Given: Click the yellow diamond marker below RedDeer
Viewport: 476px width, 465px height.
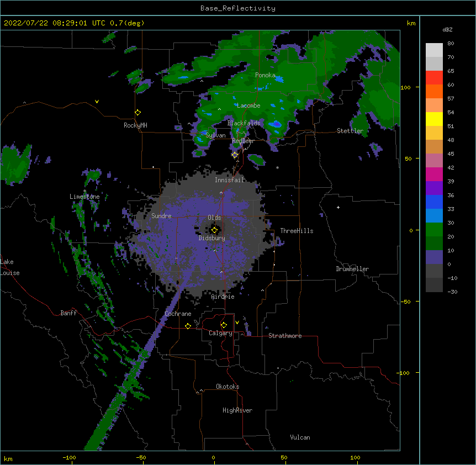Looking at the screenshot, I should 235,155.
